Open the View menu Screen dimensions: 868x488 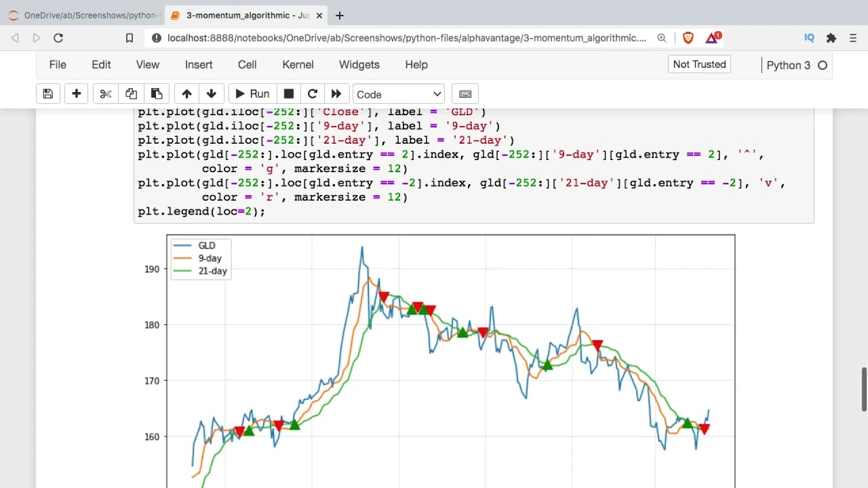[x=147, y=64]
